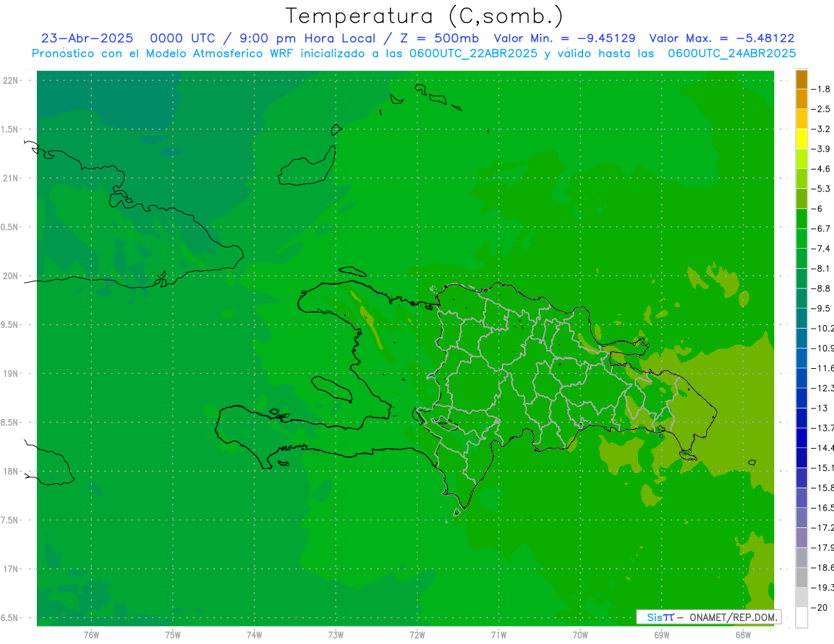Select the date text '23-Abr-2025'
This screenshot has width=834, height=644.
coord(87,38)
